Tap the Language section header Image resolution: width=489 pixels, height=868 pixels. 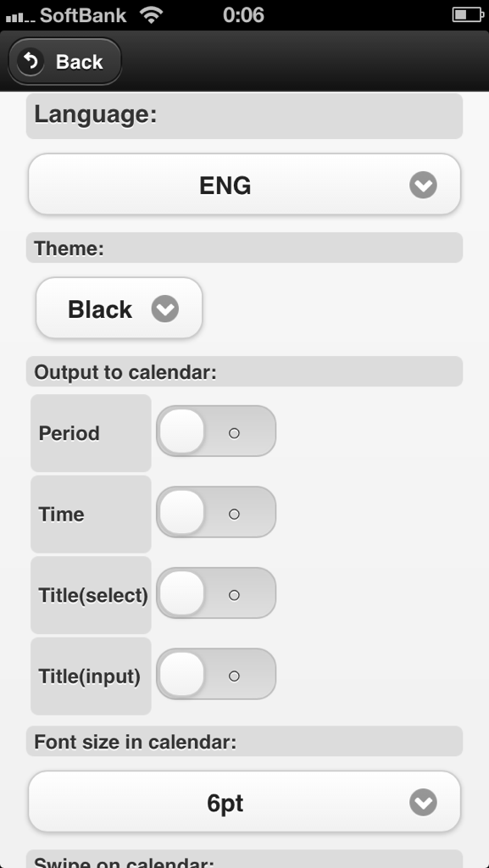point(244,116)
